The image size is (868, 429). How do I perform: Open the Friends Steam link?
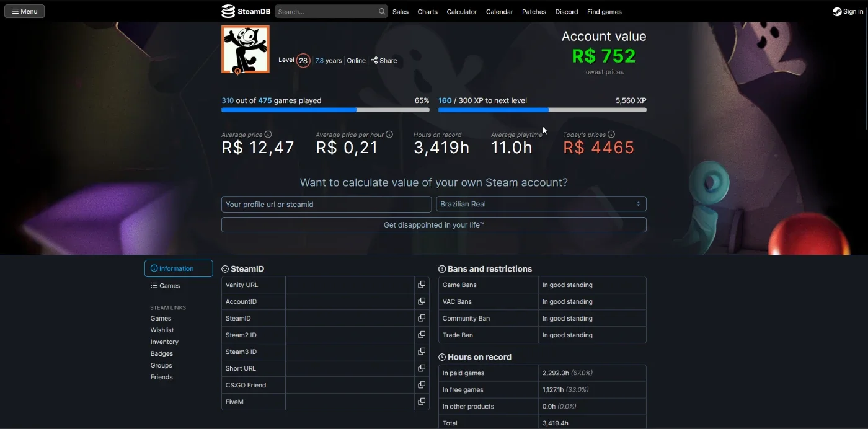point(161,377)
